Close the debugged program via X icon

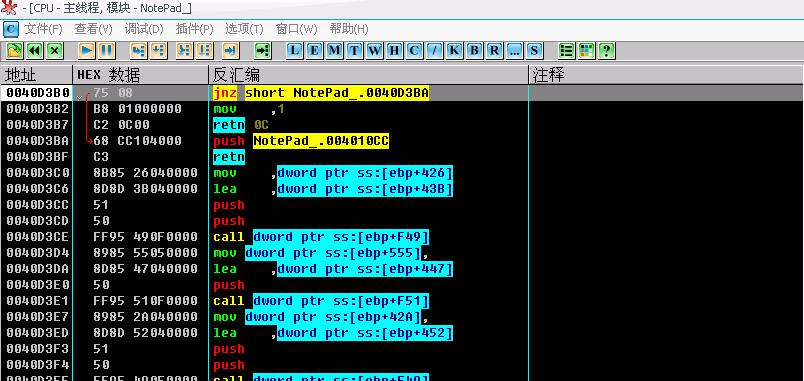point(55,50)
